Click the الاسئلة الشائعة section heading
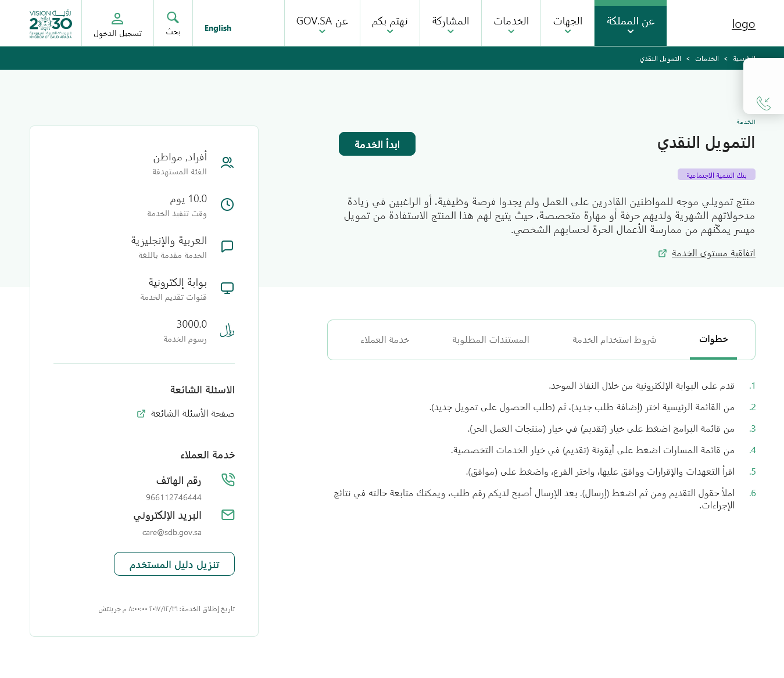This screenshot has height=678, width=784. (202, 390)
